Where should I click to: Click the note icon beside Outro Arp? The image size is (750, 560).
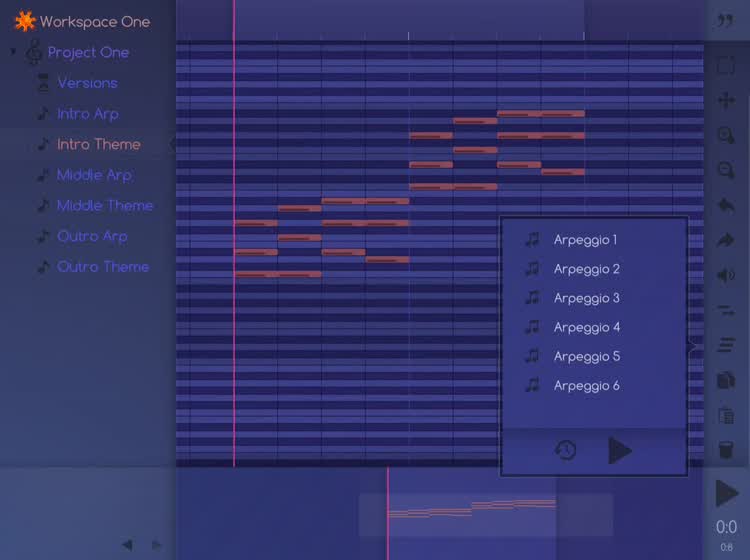pyautogui.click(x=44, y=236)
